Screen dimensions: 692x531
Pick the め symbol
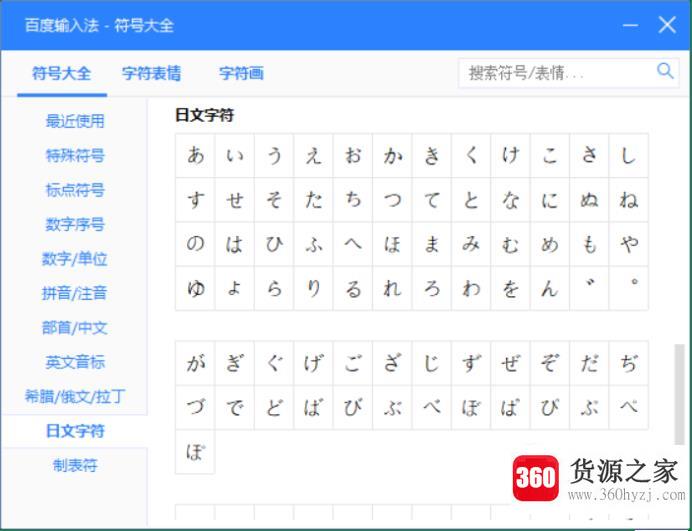pyautogui.click(x=550, y=244)
